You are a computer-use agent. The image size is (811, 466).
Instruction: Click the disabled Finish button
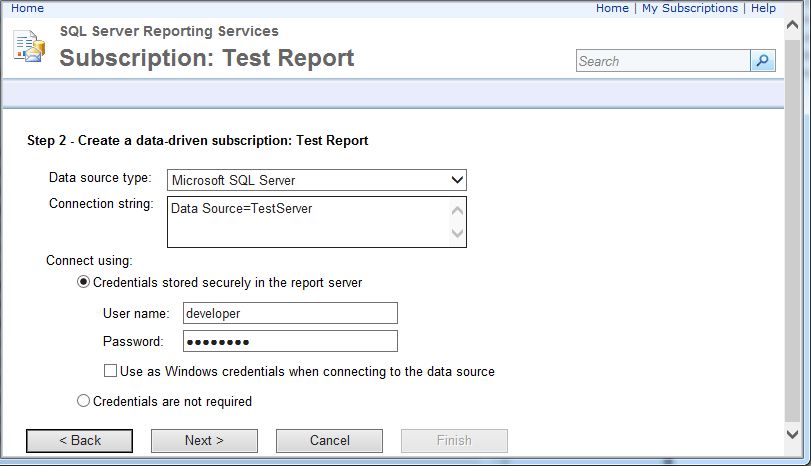(x=454, y=440)
